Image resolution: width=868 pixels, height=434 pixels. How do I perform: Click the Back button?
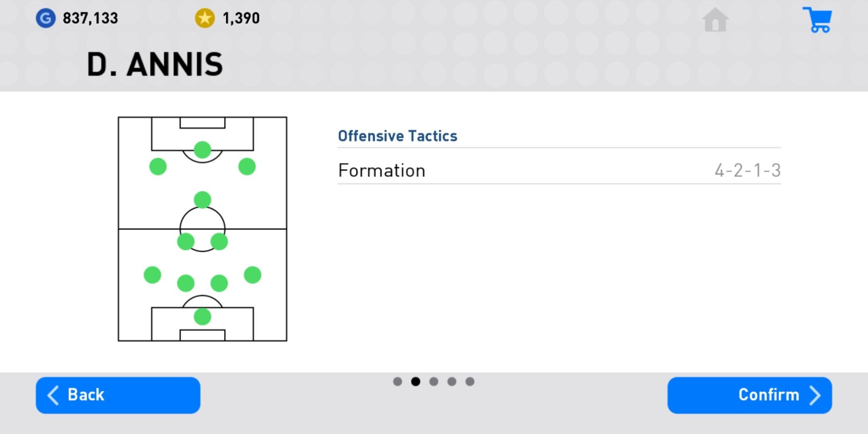coord(118,395)
